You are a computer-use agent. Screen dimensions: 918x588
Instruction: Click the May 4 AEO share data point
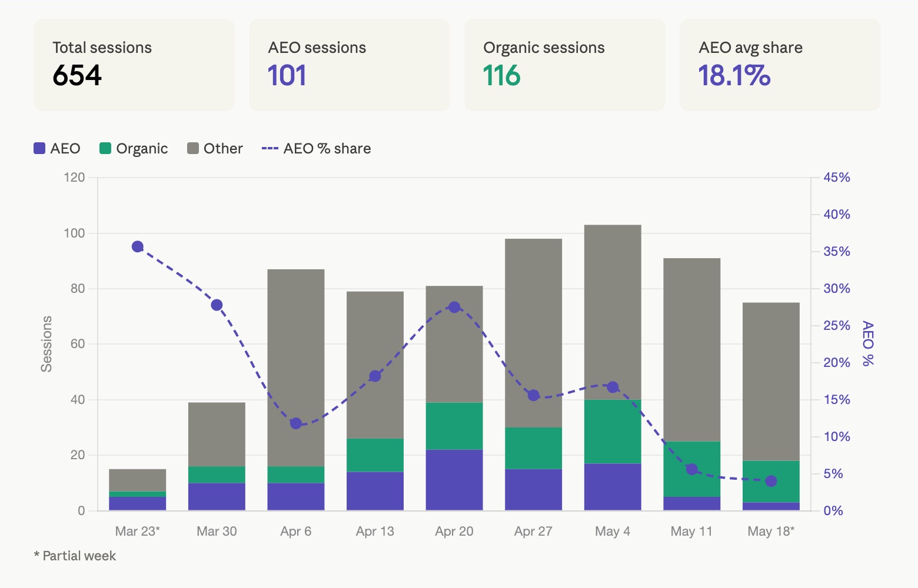[613, 387]
